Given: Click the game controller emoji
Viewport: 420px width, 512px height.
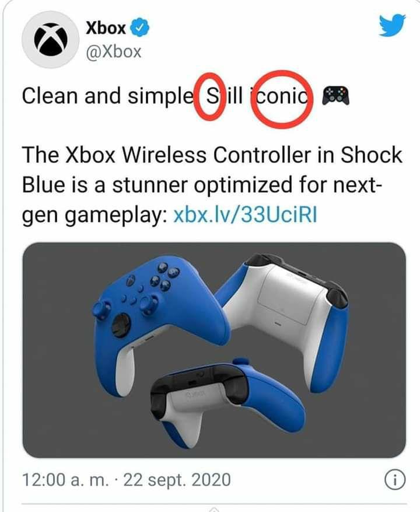Looking at the screenshot, I should click(336, 95).
